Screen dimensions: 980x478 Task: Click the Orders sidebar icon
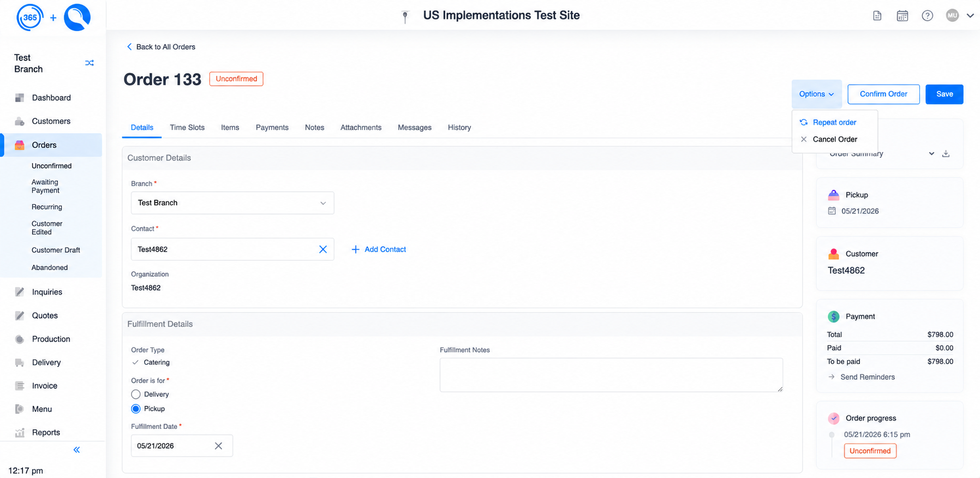coord(20,145)
